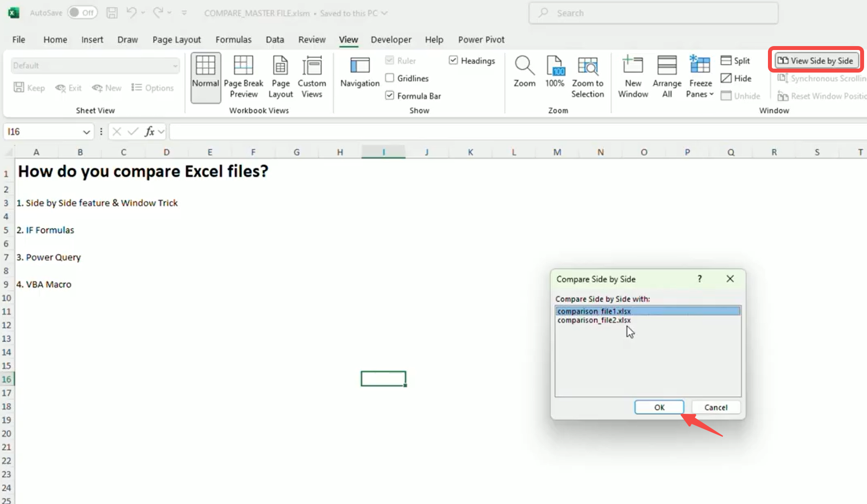Open the Formulas tab
Viewport: 867px width, 504px height.
233,40
